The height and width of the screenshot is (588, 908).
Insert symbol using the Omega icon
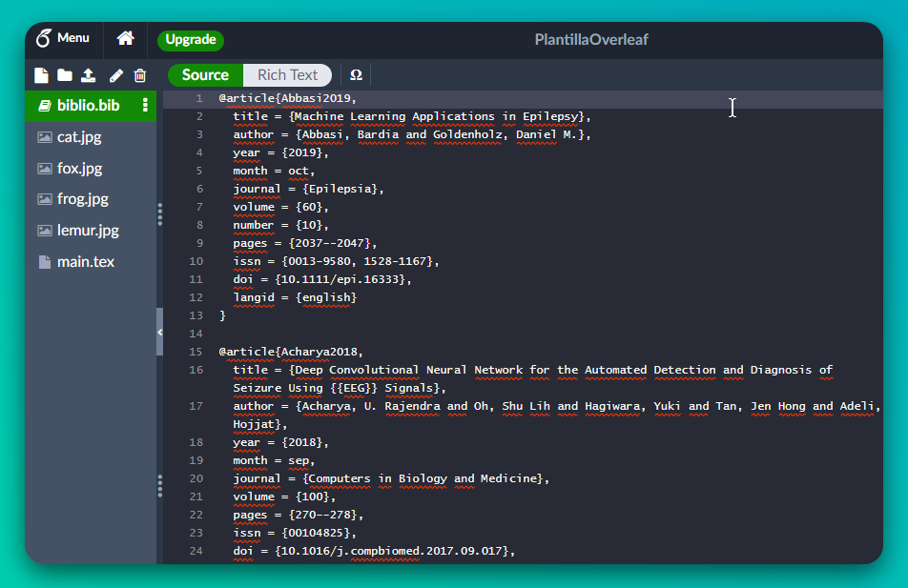coord(356,75)
